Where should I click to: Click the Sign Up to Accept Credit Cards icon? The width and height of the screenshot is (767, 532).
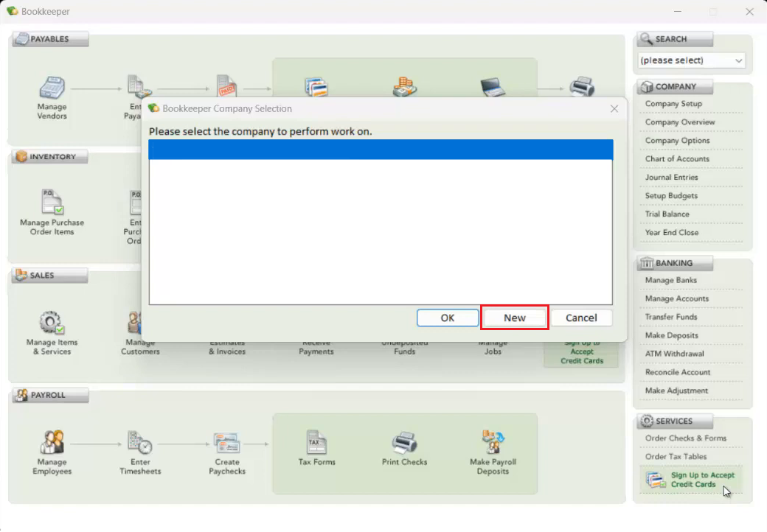click(656, 480)
